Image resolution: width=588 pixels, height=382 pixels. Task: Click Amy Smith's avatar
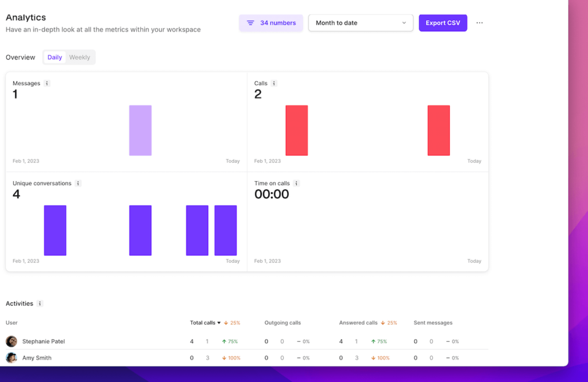(x=11, y=358)
